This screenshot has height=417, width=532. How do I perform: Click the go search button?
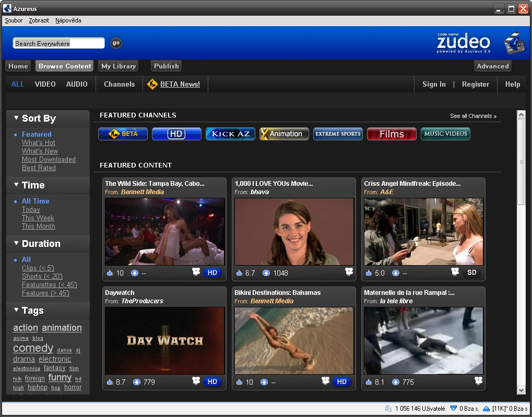116,43
